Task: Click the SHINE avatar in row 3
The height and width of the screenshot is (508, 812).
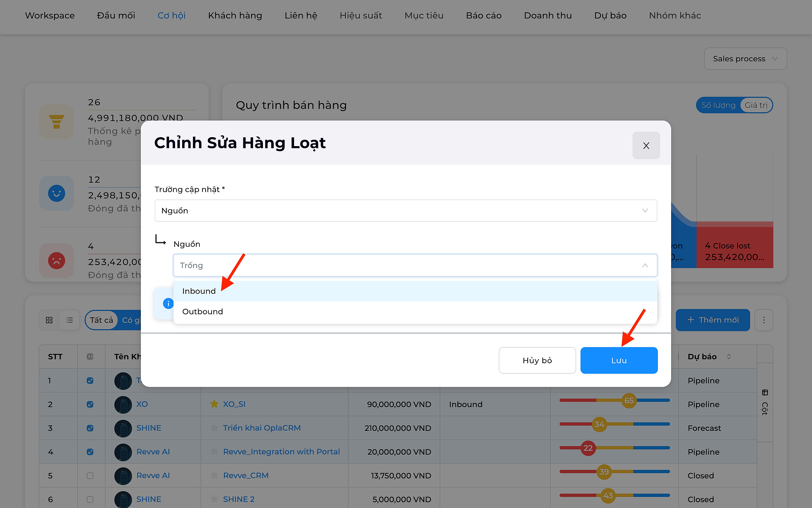Action: click(123, 428)
